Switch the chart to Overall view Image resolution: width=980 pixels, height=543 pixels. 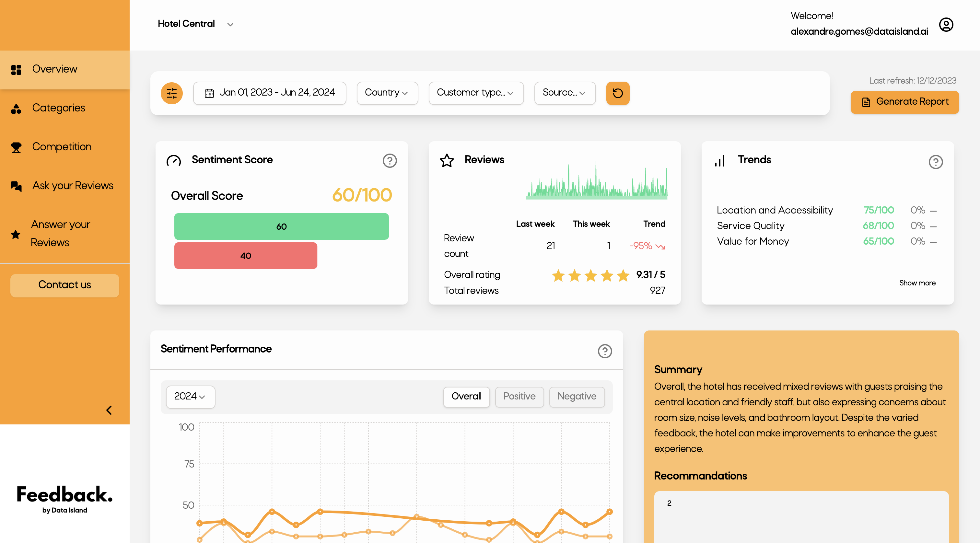pyautogui.click(x=466, y=397)
